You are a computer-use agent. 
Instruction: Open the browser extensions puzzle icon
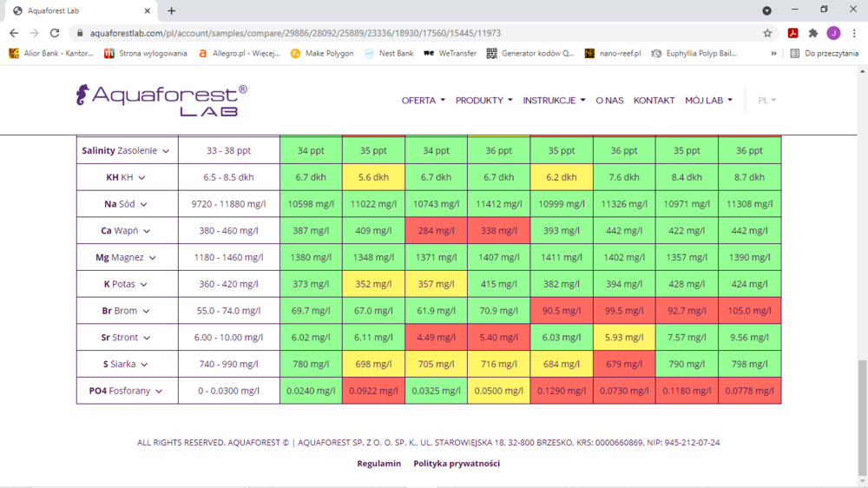(813, 33)
